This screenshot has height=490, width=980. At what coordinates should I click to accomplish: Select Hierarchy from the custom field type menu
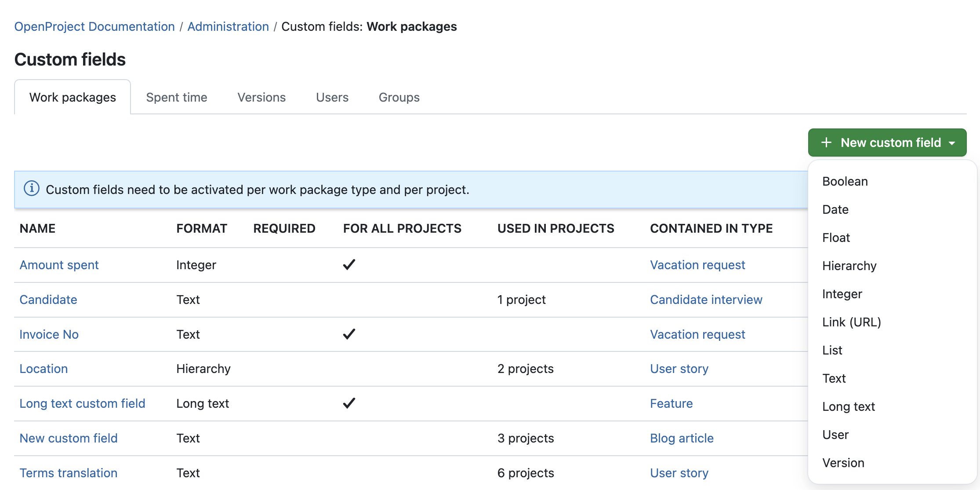click(x=849, y=266)
